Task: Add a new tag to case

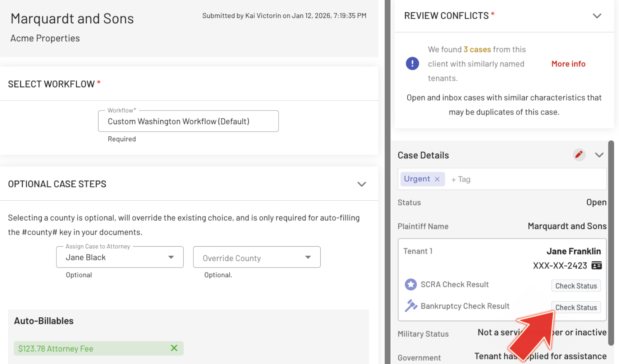Action: [x=461, y=179]
